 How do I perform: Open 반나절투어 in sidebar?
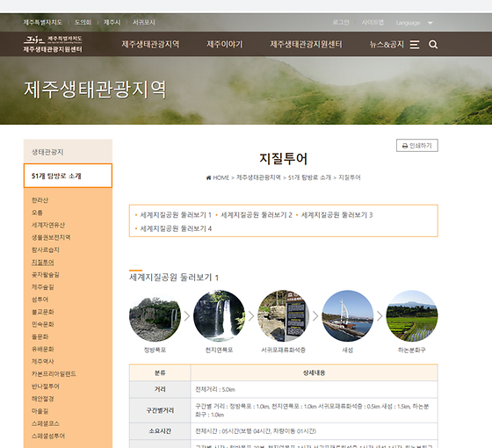45,387
